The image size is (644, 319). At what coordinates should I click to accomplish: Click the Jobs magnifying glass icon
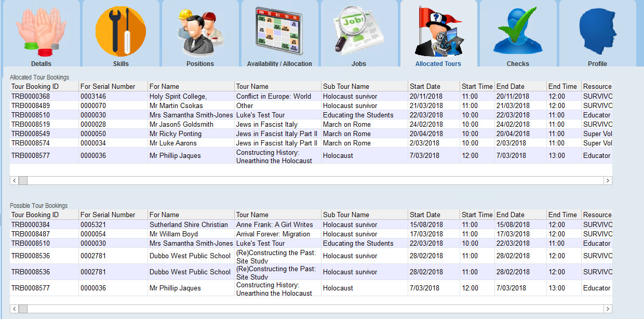coord(359,32)
